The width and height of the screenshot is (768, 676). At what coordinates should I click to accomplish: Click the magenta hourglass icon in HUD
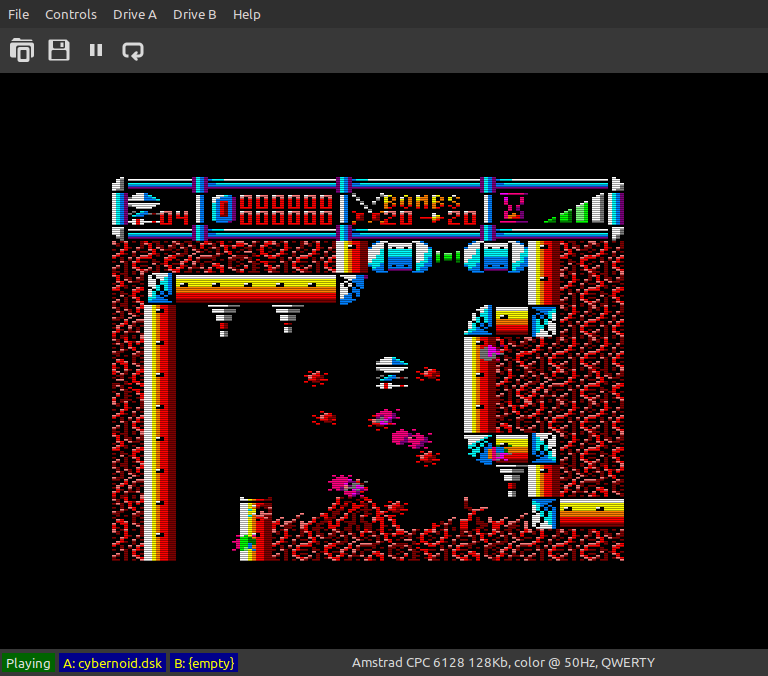click(x=513, y=208)
